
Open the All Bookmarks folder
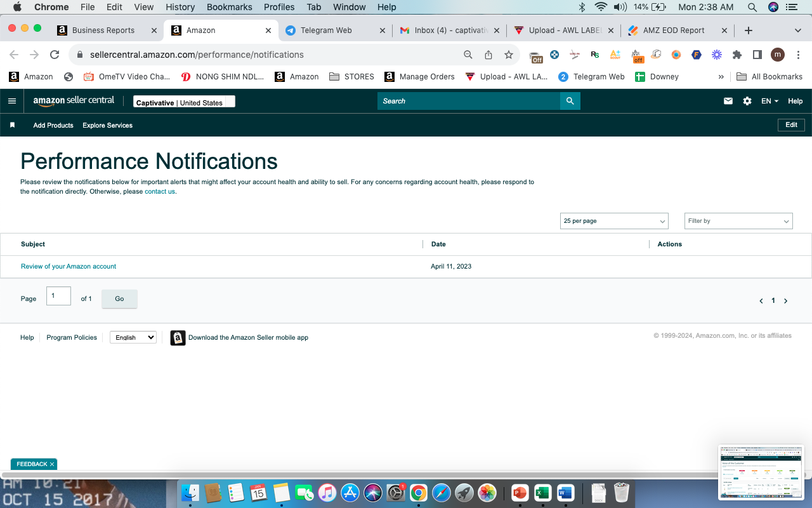pos(769,77)
